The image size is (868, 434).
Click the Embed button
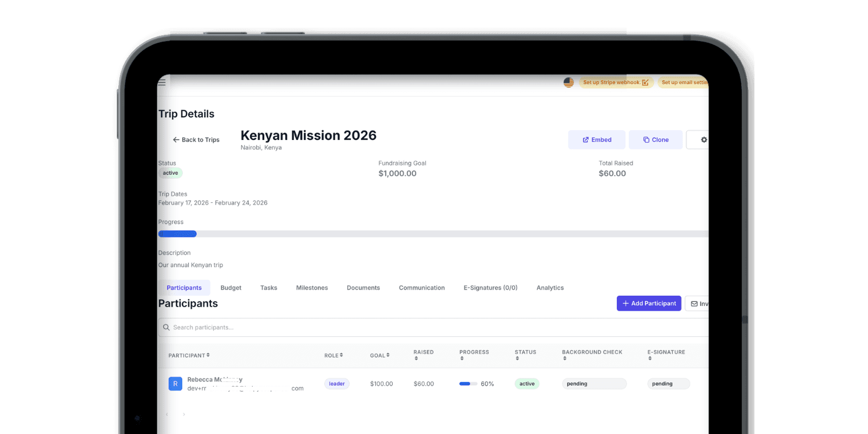click(597, 140)
